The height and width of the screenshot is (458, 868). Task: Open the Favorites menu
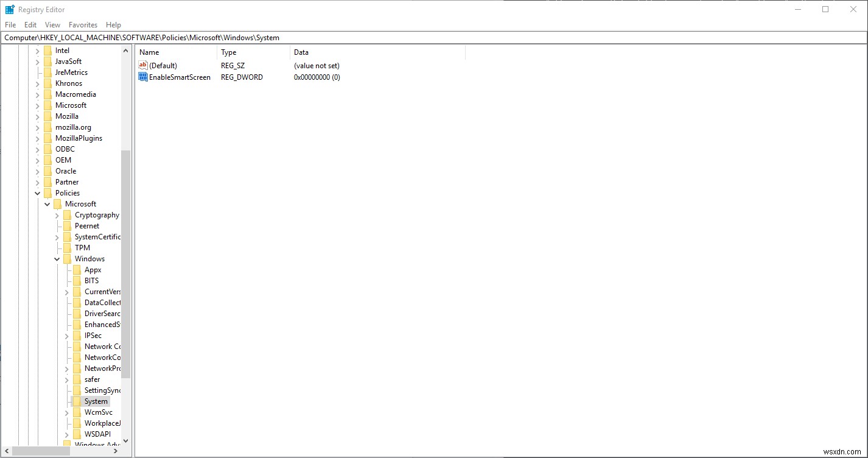[x=83, y=24]
